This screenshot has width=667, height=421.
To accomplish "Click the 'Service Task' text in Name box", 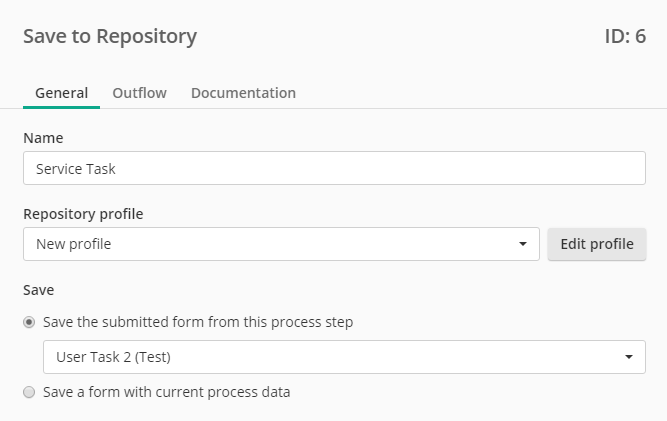I will 76,169.
